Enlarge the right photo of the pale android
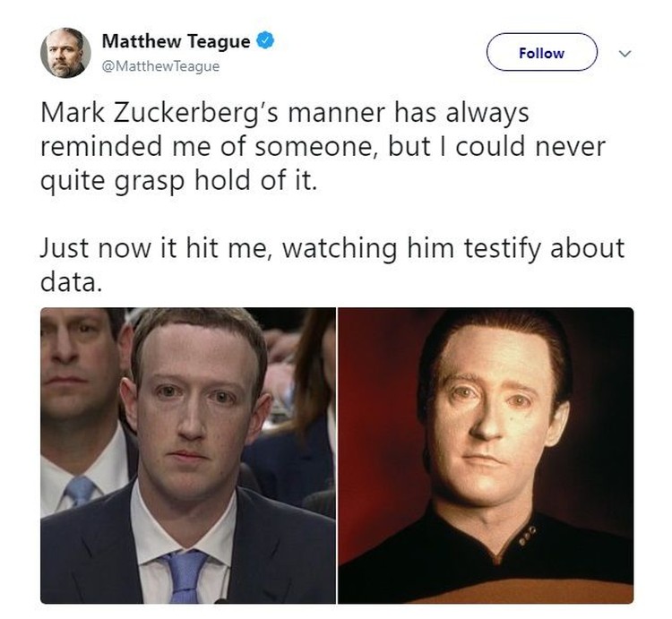The height and width of the screenshot is (619, 672). (x=486, y=455)
